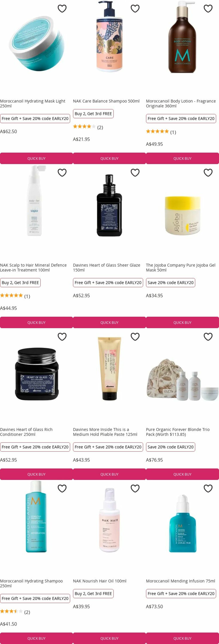Open The Jojoba Company Gel Mask title
This screenshot has width=219, height=644.
[x=181, y=267]
